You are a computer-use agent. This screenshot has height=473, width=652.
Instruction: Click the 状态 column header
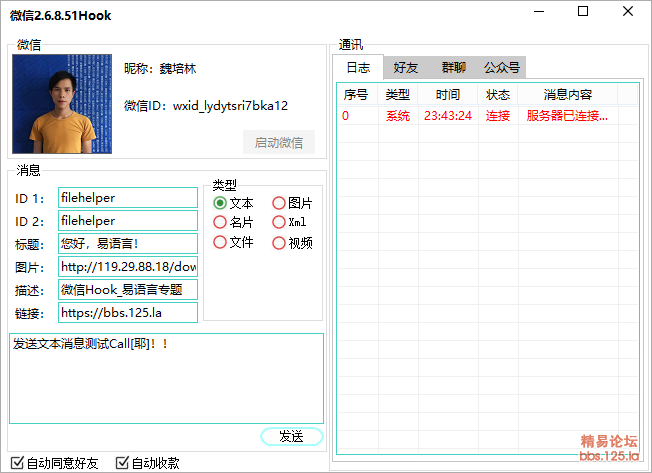point(498,95)
